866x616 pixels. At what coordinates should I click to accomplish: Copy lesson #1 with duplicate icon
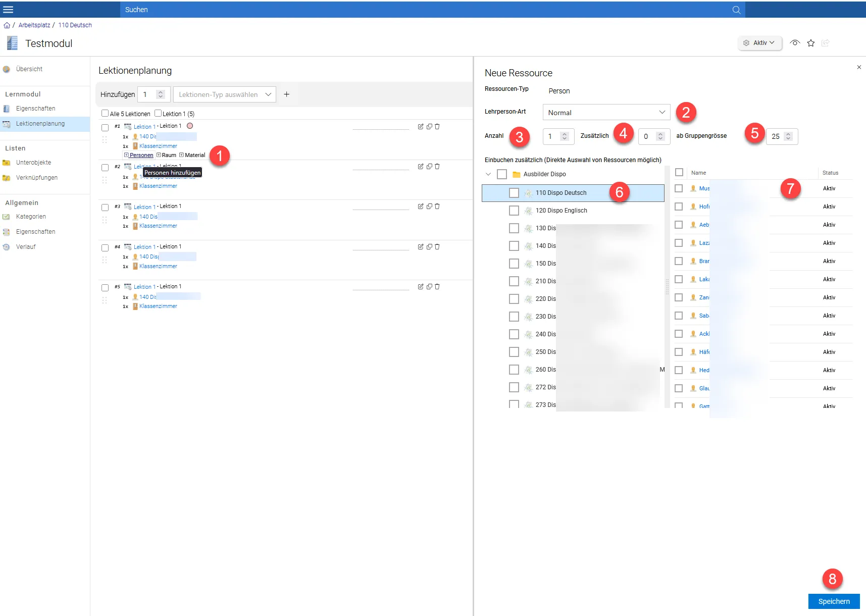click(x=429, y=127)
